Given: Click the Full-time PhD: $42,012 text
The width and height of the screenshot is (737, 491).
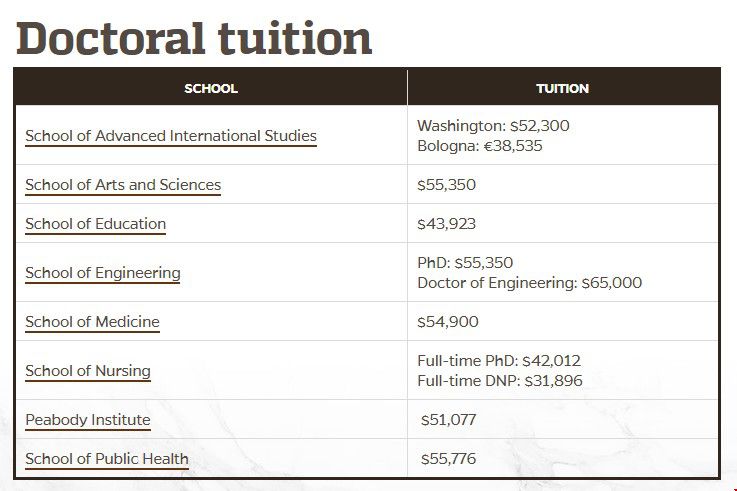Looking at the screenshot, I should click(498, 361).
